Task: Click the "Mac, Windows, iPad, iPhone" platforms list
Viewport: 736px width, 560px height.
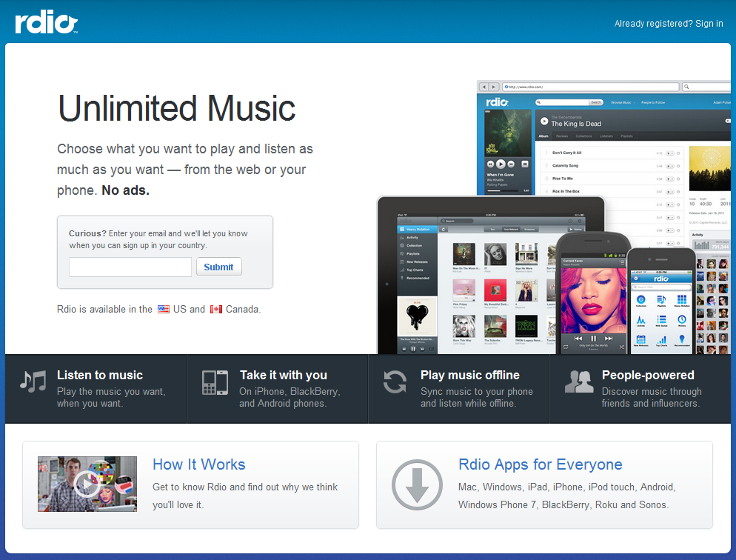Action: coord(567,496)
